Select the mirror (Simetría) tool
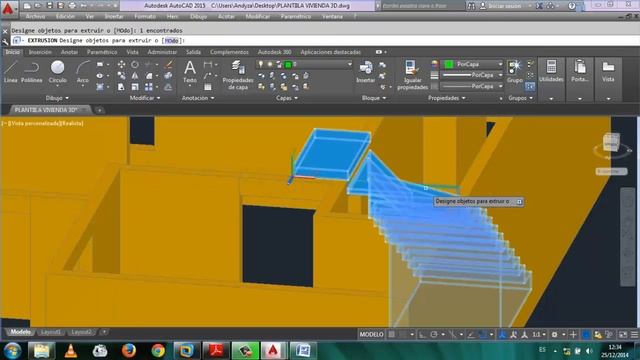The image size is (640, 360). pos(135,76)
